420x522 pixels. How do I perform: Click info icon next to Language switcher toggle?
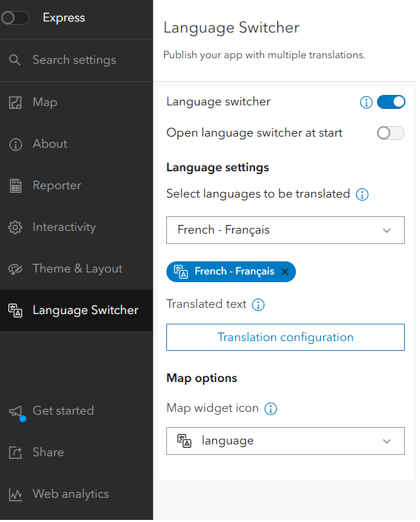pyautogui.click(x=367, y=103)
